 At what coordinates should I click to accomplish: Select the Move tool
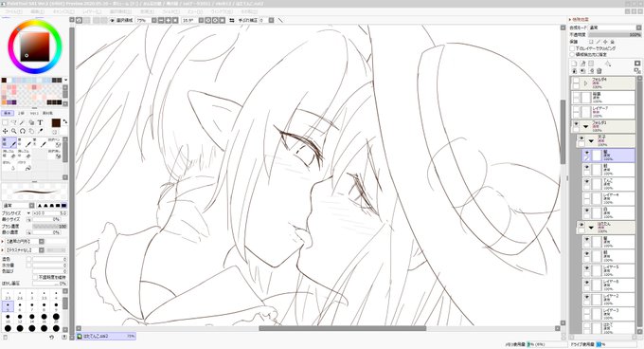pos(5,131)
